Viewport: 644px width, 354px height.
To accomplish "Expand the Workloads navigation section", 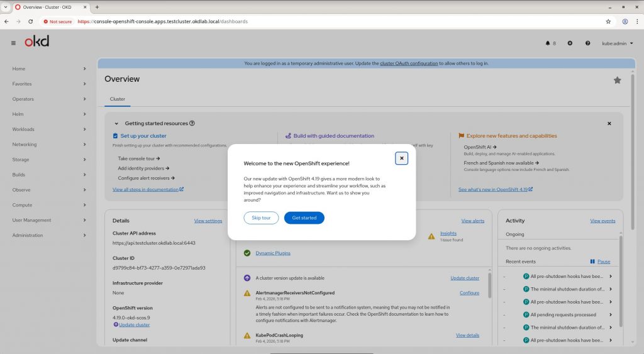I will [49, 129].
